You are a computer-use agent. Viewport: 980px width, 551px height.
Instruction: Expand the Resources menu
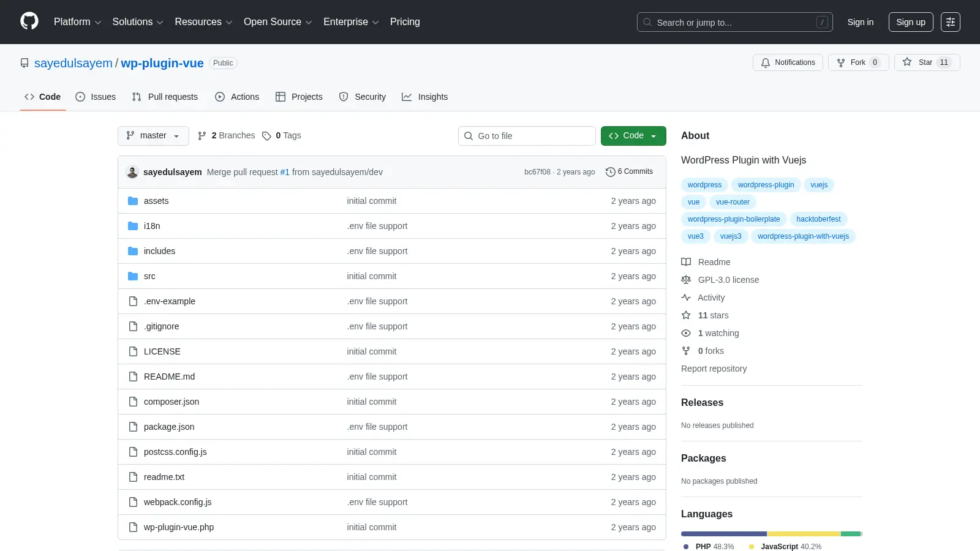click(x=203, y=22)
